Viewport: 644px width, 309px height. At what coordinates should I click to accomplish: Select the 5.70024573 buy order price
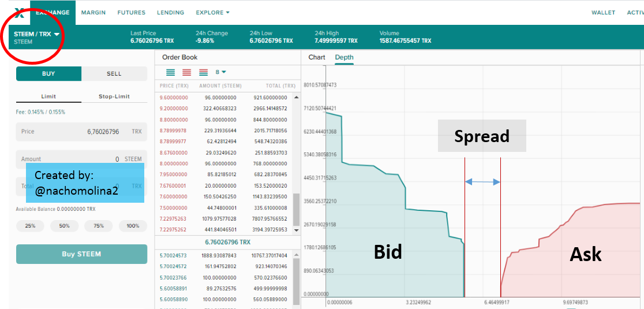[173, 256]
